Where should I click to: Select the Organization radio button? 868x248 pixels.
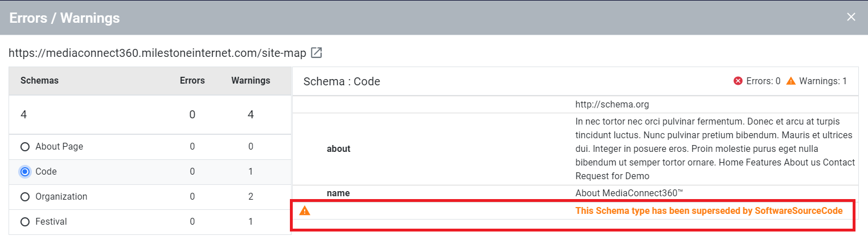[25, 197]
